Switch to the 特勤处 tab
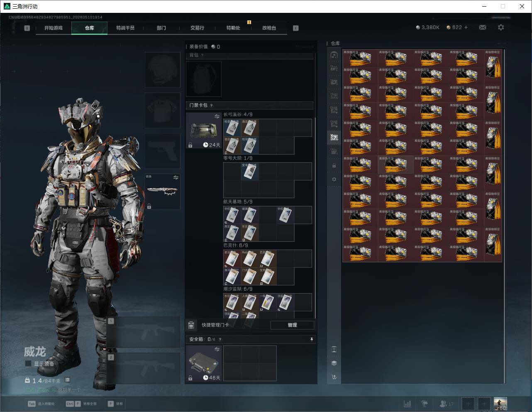The width and height of the screenshot is (532, 412). [x=233, y=28]
